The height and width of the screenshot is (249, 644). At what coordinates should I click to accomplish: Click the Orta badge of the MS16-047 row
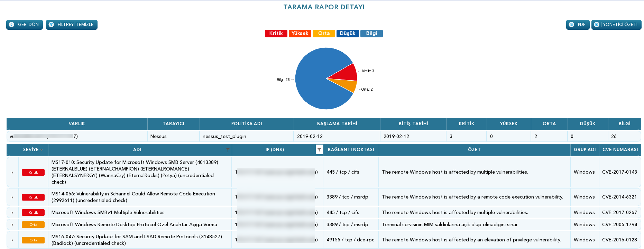tap(33, 240)
